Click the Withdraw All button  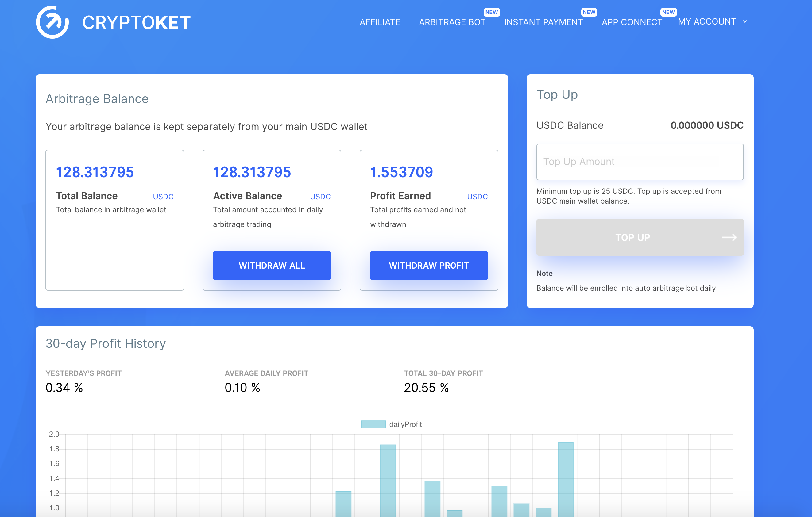pyautogui.click(x=272, y=265)
